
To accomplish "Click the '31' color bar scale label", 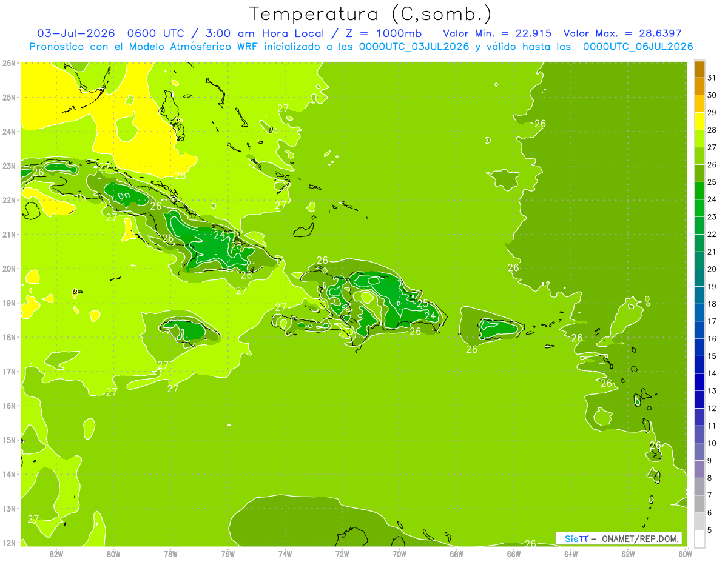I will (712, 78).
